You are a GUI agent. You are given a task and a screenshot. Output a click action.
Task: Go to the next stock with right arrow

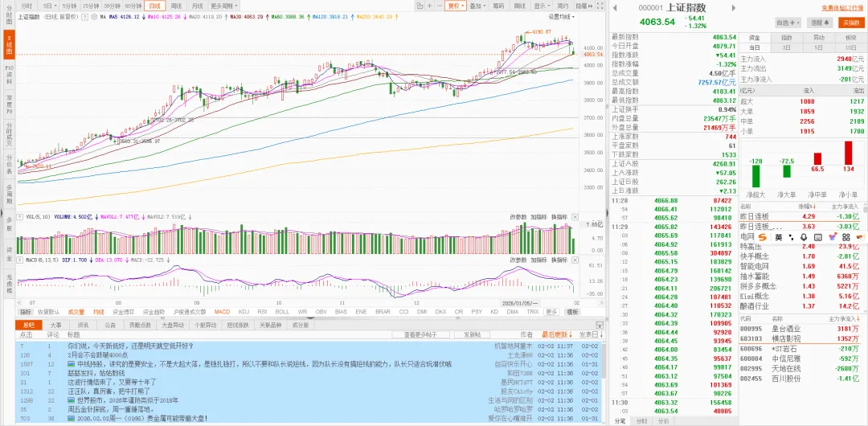pyautogui.click(x=734, y=8)
